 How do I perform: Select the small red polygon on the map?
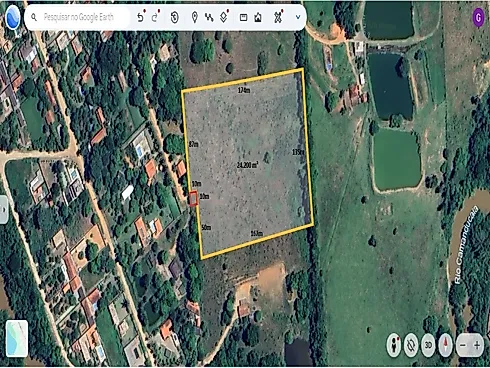point(194,199)
